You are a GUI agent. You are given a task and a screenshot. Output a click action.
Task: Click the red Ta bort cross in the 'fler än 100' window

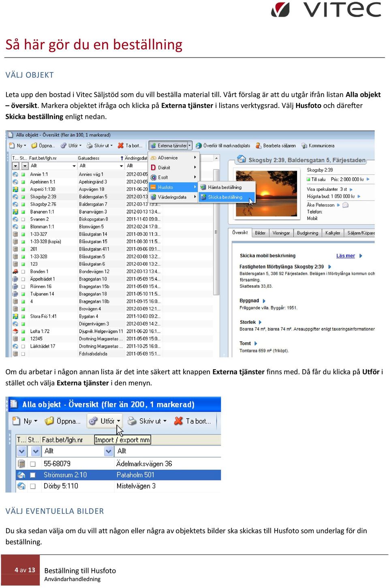(120, 145)
